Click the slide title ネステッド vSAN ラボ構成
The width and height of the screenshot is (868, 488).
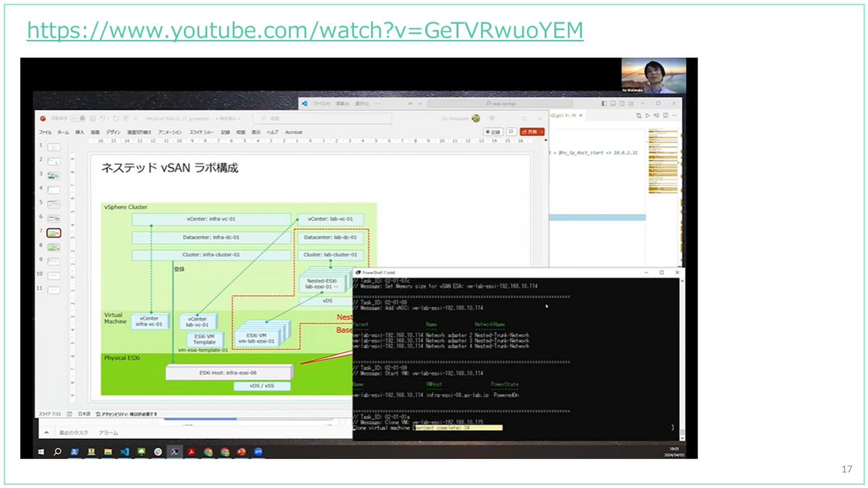click(x=169, y=168)
